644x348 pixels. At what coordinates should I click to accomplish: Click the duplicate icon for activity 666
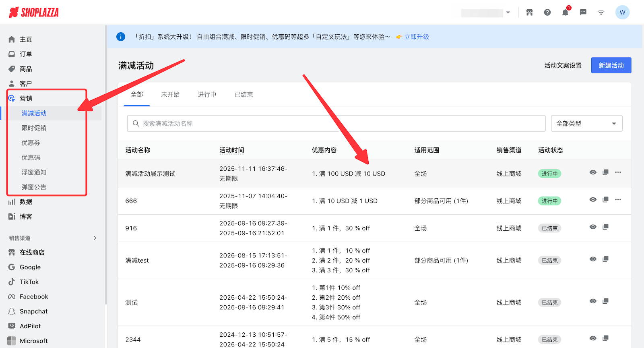click(605, 200)
